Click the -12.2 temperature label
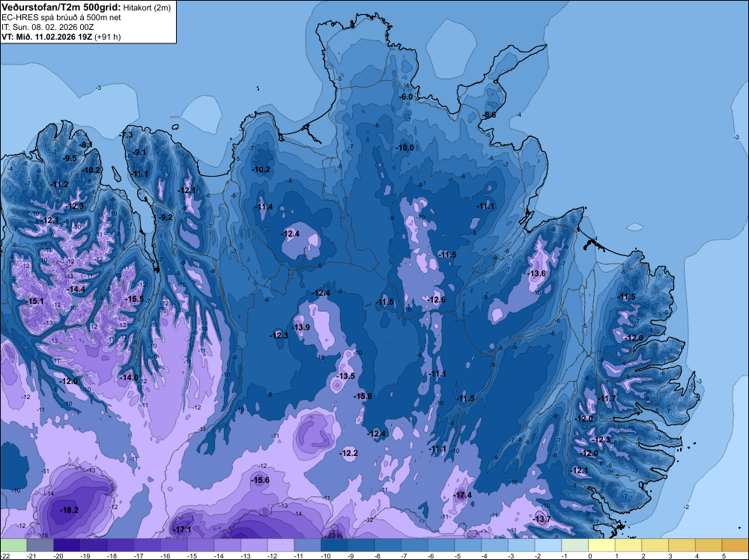 [x=349, y=453]
